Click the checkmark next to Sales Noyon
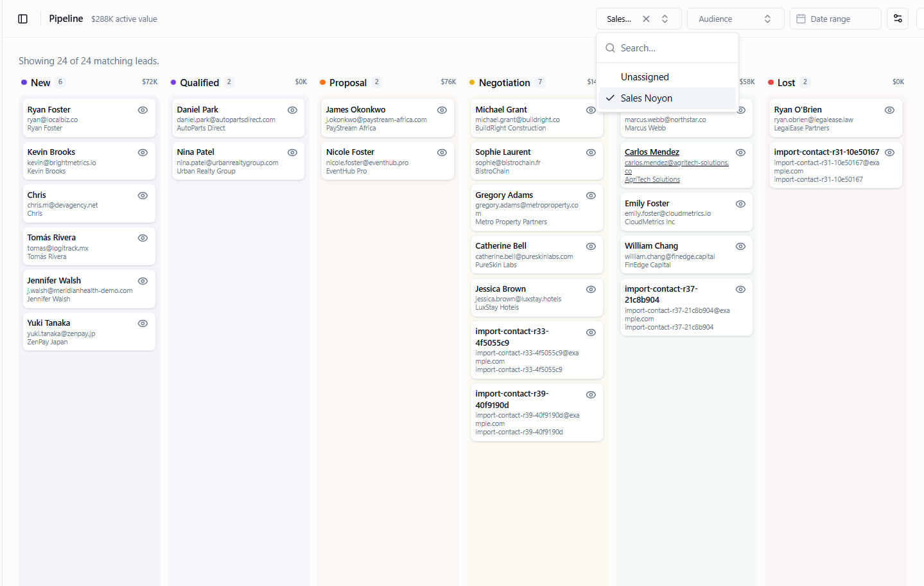This screenshot has height=586, width=924. pyautogui.click(x=610, y=98)
